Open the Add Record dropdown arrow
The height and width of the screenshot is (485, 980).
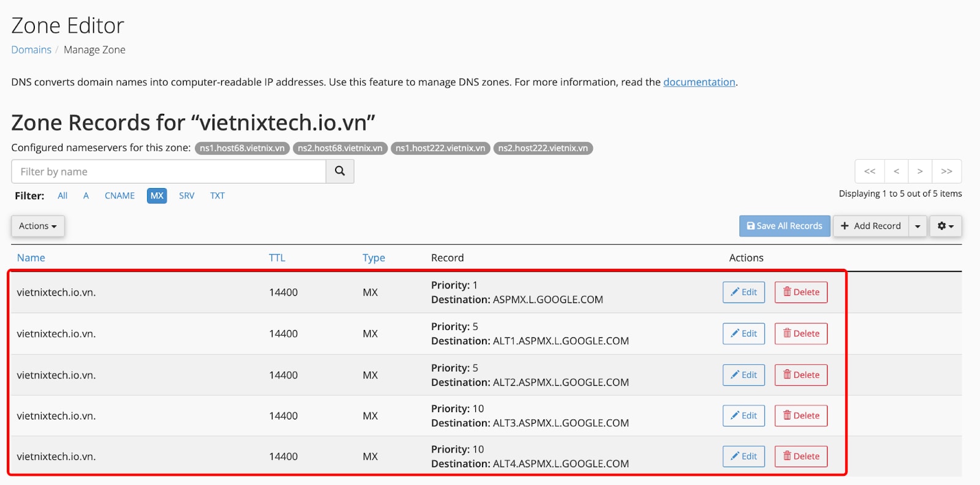tap(917, 226)
